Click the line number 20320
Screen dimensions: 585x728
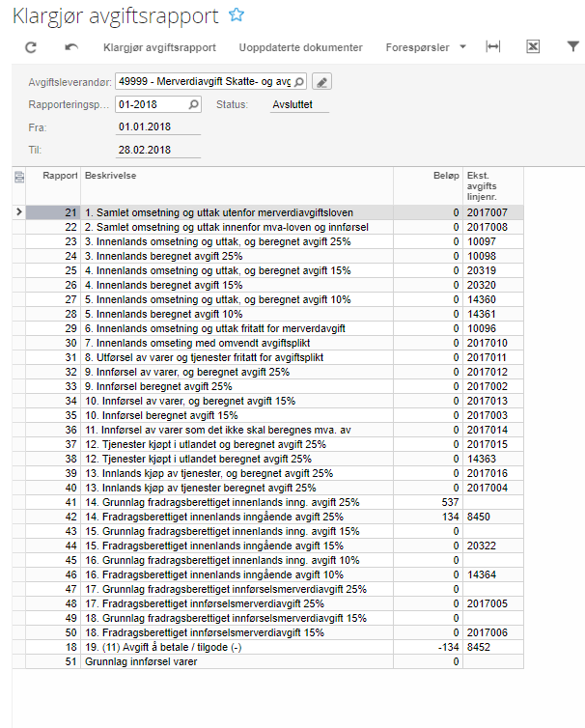(482, 285)
